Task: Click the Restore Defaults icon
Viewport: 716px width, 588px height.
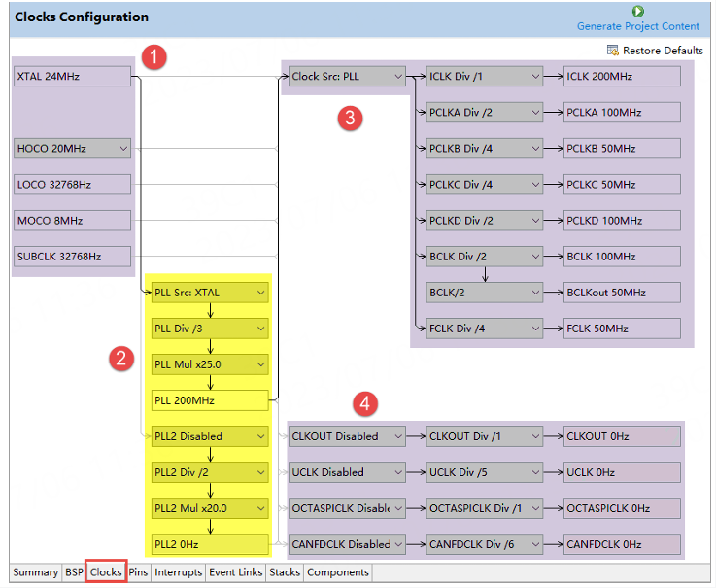Action: 612,51
